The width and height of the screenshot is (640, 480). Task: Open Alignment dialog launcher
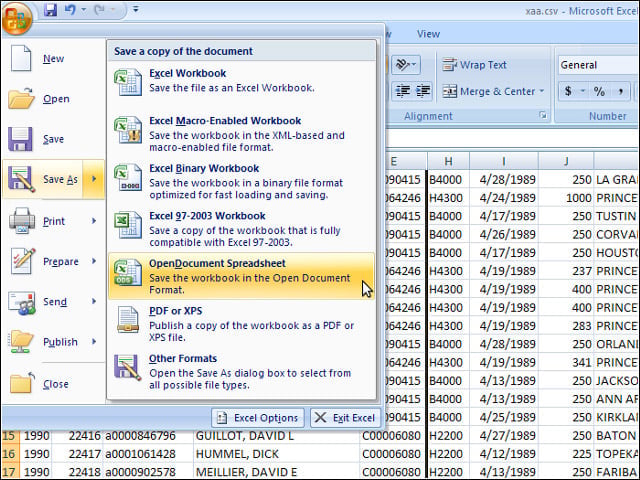(543, 115)
